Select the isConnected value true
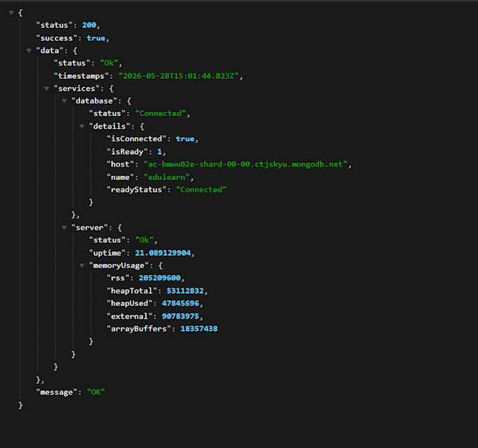The width and height of the screenshot is (478, 448). coord(185,139)
